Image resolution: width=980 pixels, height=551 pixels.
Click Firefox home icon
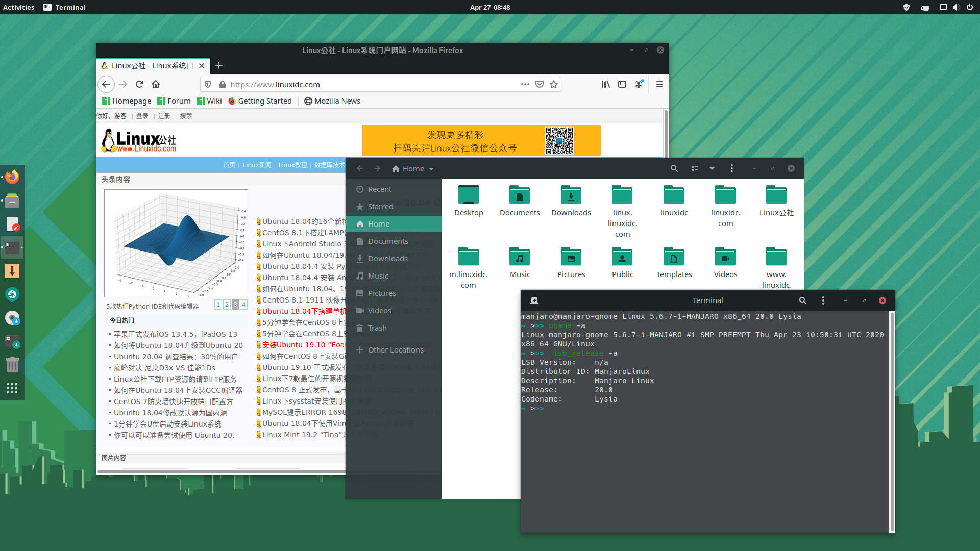click(156, 84)
